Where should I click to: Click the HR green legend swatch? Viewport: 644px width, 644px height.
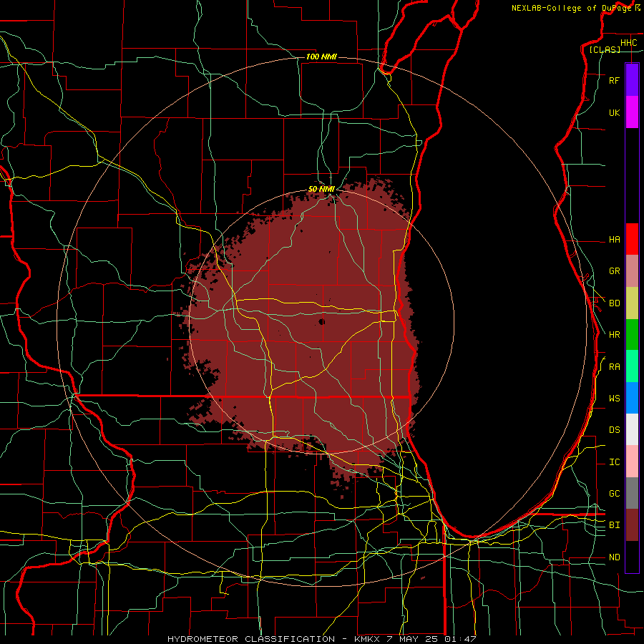click(x=632, y=335)
